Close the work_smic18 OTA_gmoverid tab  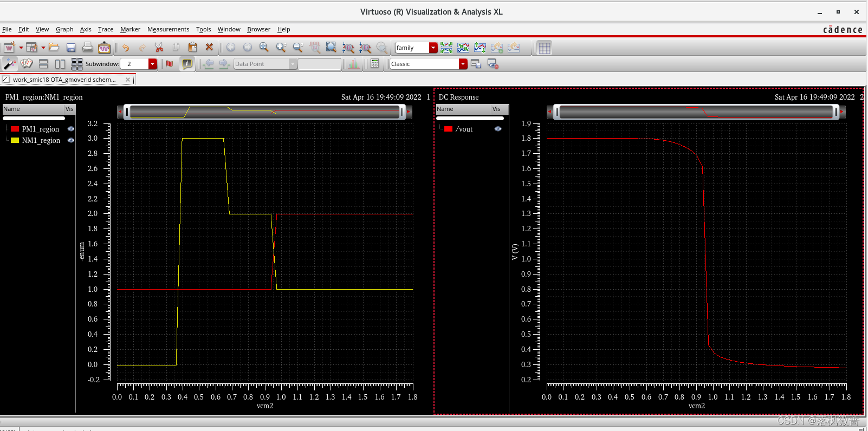coord(128,80)
